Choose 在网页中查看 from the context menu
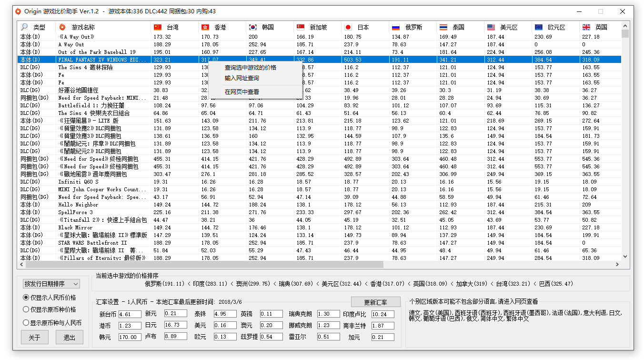The image size is (644, 360). (x=242, y=92)
